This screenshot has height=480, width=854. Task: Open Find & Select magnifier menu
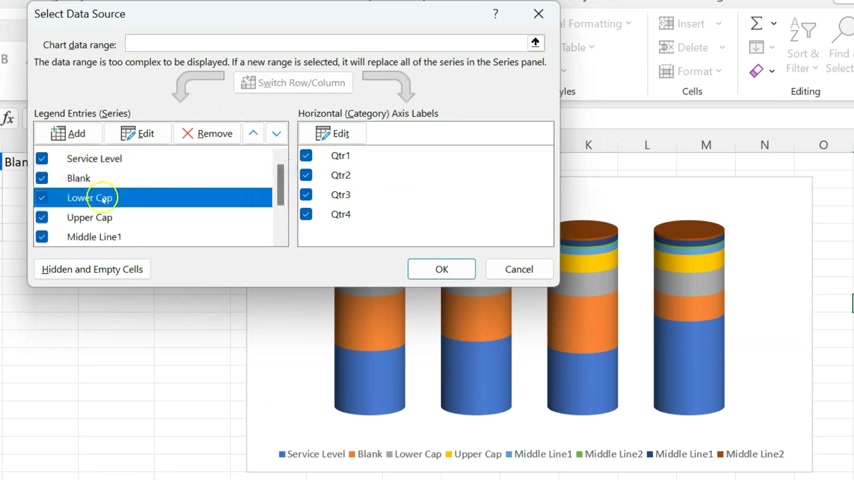(x=839, y=45)
